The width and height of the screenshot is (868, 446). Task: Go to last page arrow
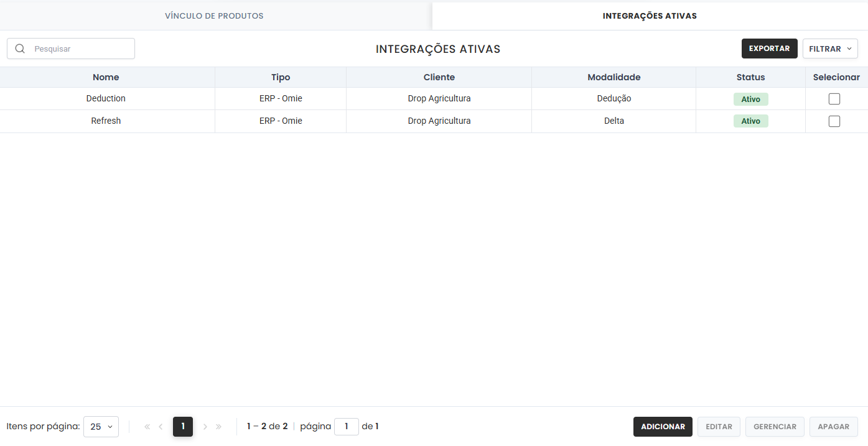point(219,427)
